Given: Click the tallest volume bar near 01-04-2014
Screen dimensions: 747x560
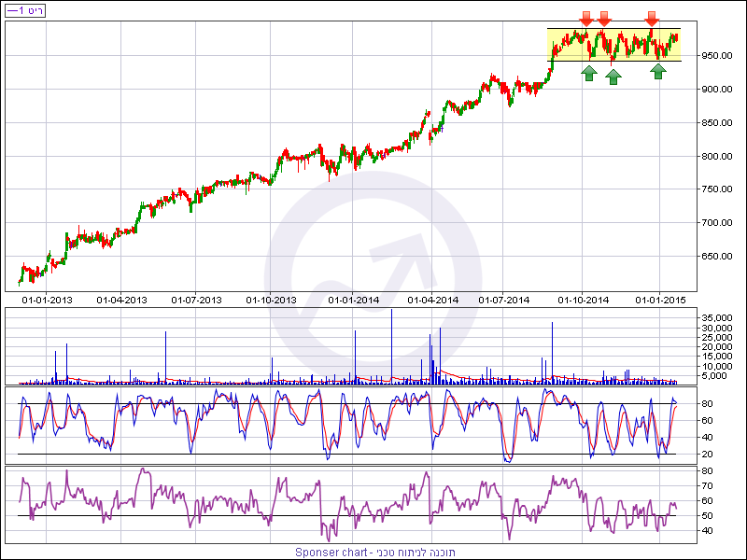Looking at the screenshot, I should tap(391, 345).
